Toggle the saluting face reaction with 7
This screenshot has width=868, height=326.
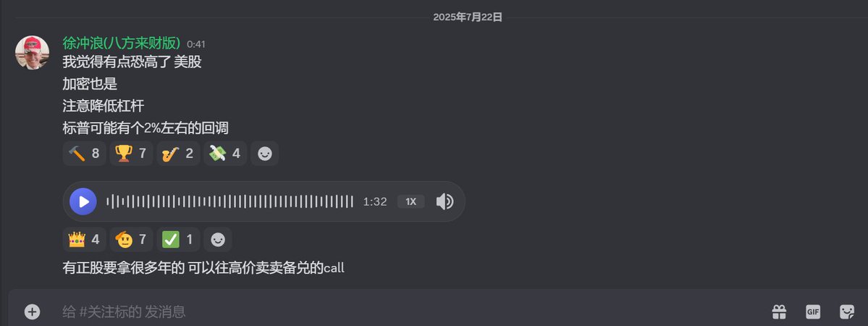tap(131, 240)
